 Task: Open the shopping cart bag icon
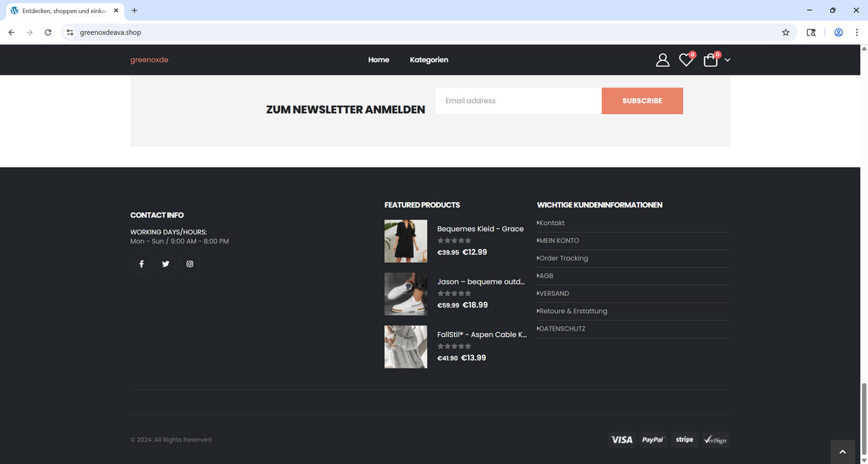tap(710, 59)
